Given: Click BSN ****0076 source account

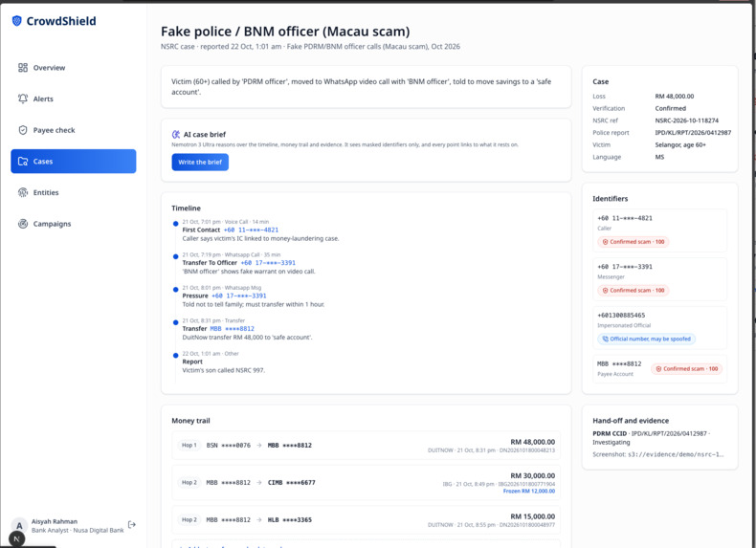Looking at the screenshot, I should click(x=228, y=446).
